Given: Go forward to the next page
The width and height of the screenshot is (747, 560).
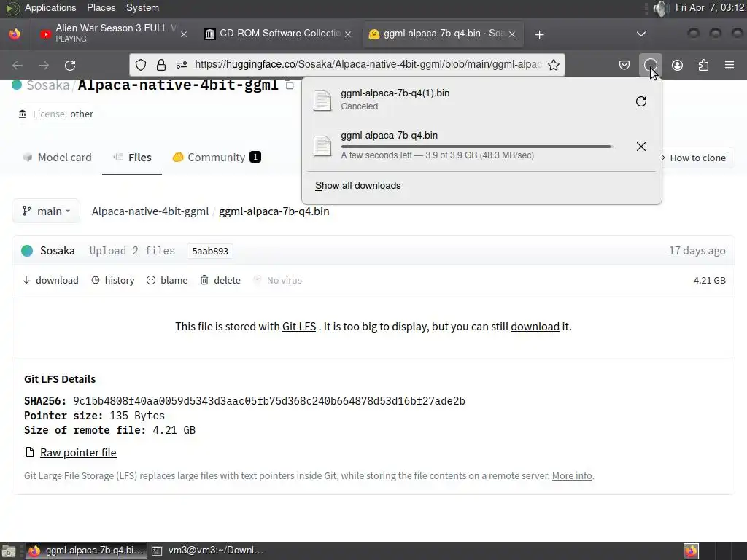Looking at the screenshot, I should coord(44,65).
